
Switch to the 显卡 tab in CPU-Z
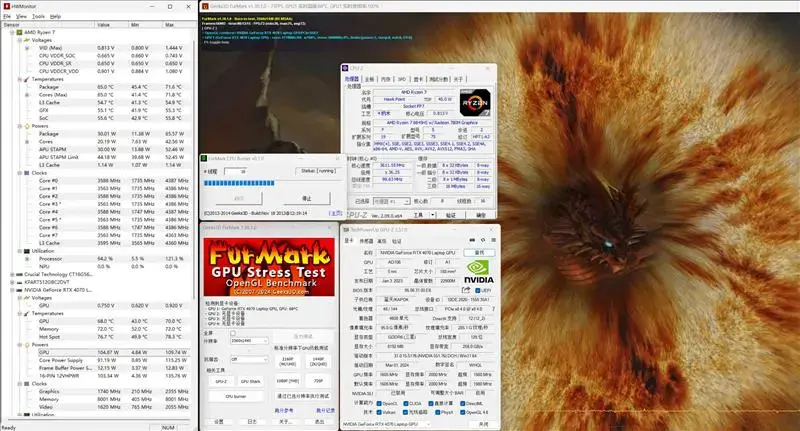click(418, 79)
